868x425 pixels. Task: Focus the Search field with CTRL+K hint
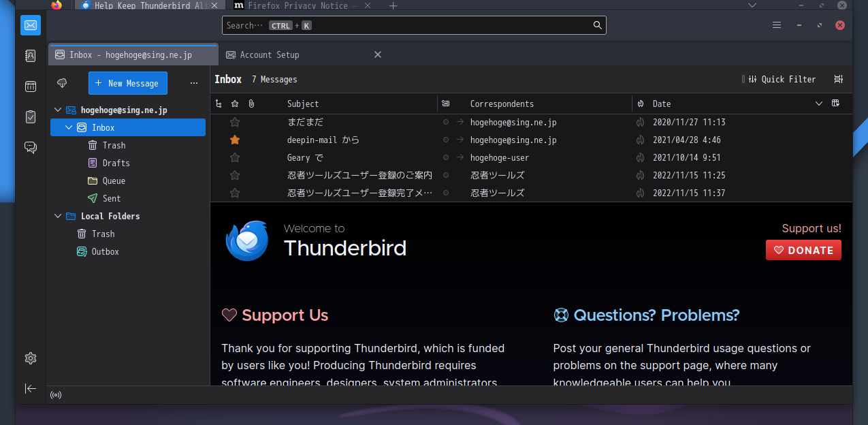tap(414, 25)
